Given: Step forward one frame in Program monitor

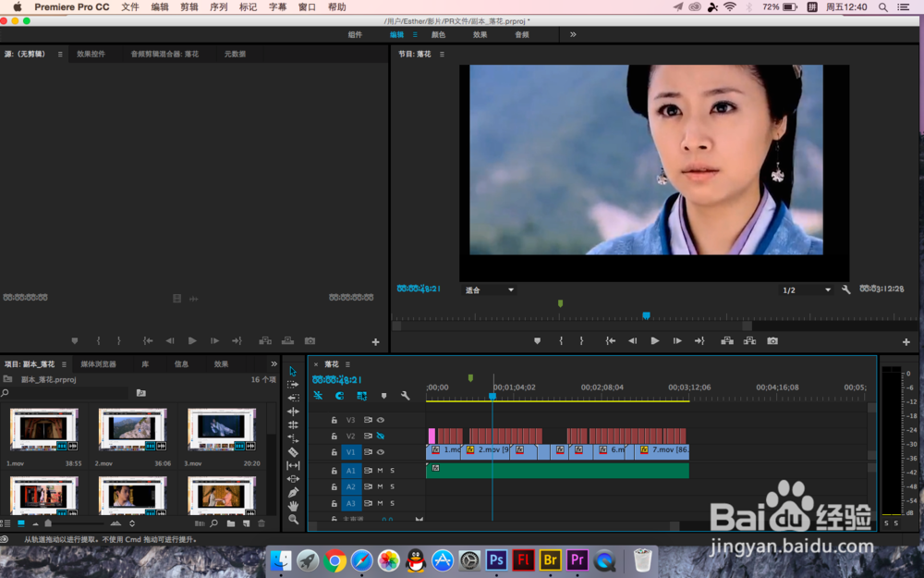Looking at the screenshot, I should pyautogui.click(x=677, y=341).
